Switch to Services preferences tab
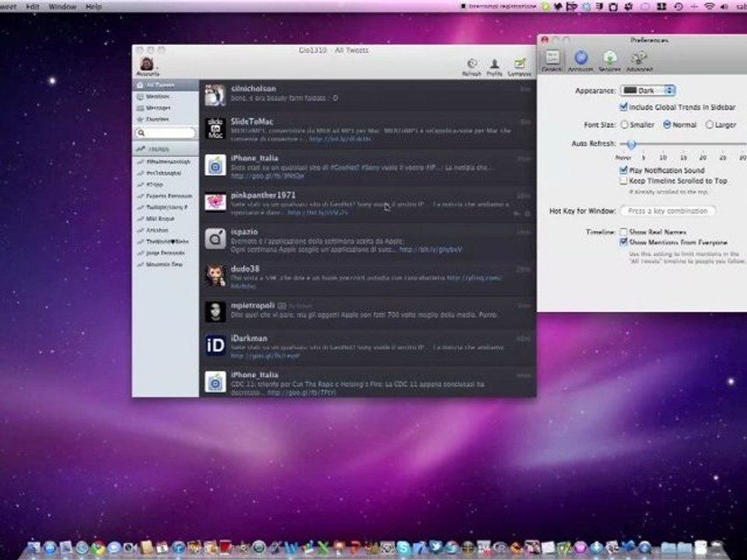747x560 pixels. (x=610, y=61)
